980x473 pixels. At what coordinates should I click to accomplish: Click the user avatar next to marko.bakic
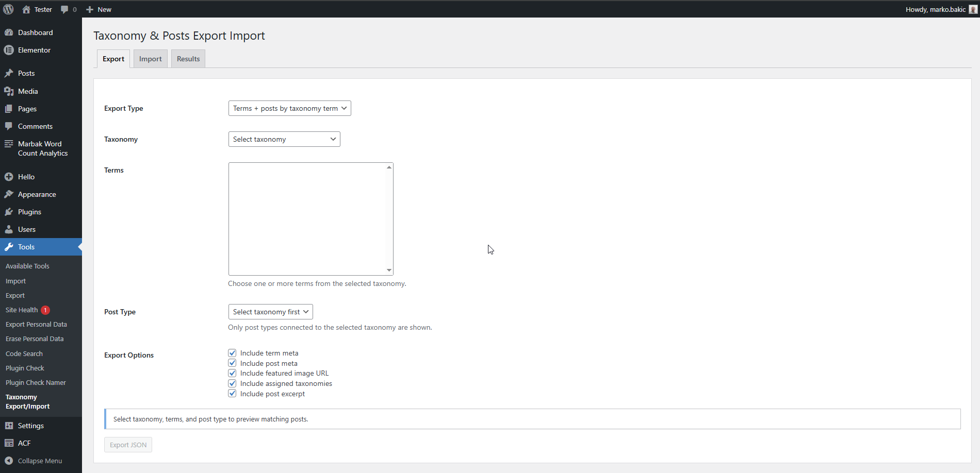(973, 9)
